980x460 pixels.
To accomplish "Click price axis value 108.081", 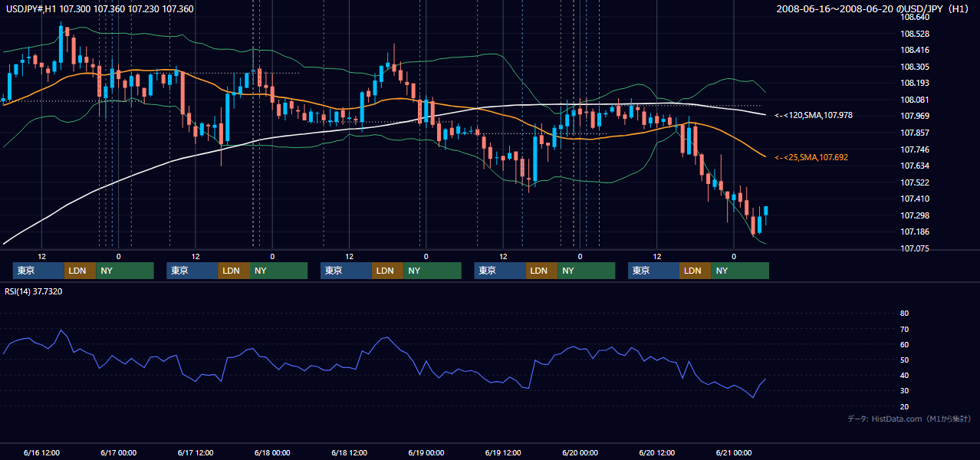I will (x=915, y=100).
